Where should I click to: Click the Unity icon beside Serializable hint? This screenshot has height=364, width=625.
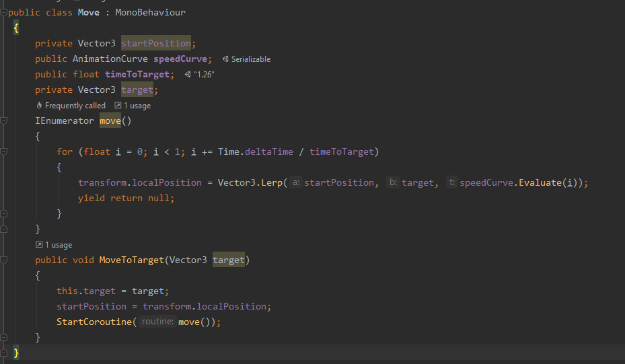click(225, 59)
